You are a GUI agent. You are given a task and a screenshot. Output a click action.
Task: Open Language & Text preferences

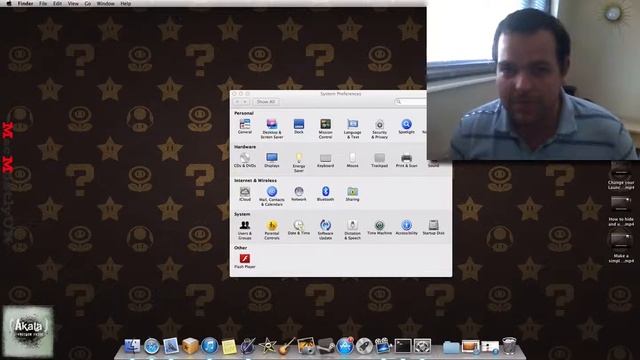pos(352,128)
